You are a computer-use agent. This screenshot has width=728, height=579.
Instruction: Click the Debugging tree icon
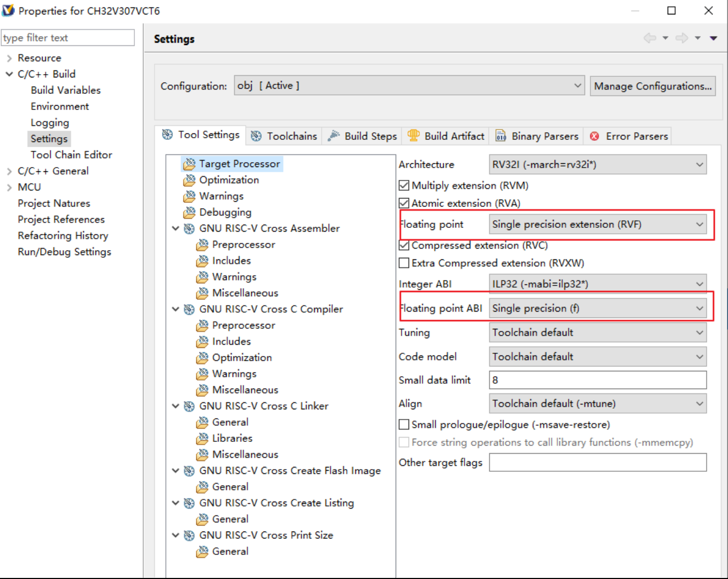click(189, 212)
